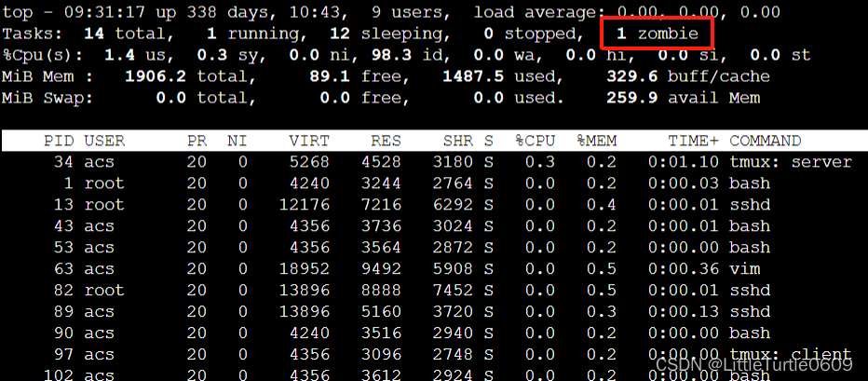
Task: Click the vim command entry
Action: pyautogui.click(x=744, y=269)
